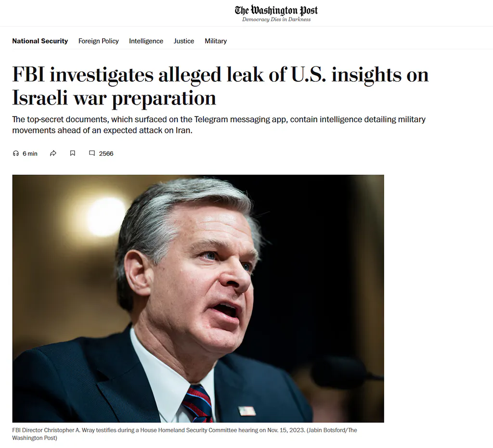Open the National Security section
The image size is (493, 448).
click(40, 41)
